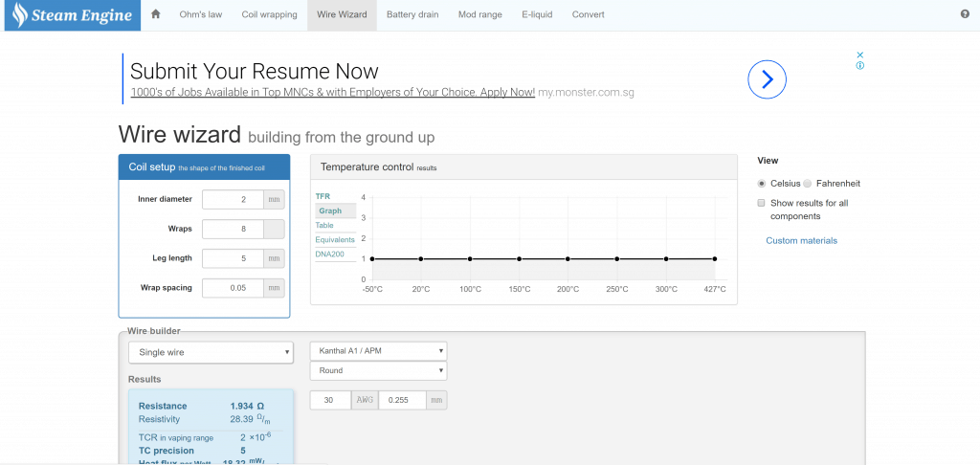Go to home page icon
Viewport: 980px width, 465px height.
point(156,15)
